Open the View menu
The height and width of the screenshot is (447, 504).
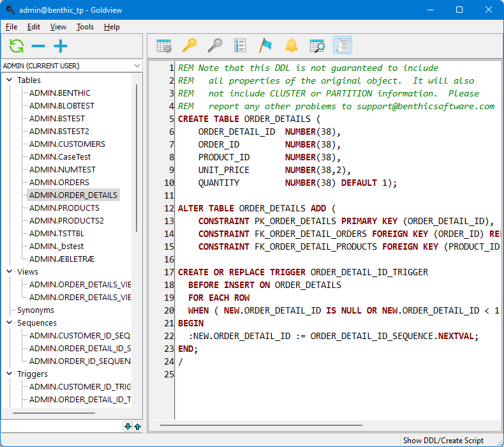(58, 27)
